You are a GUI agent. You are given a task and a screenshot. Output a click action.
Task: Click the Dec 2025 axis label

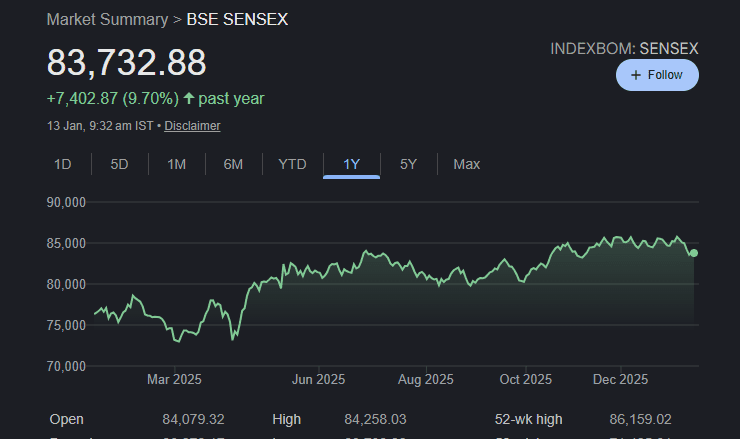pos(621,380)
